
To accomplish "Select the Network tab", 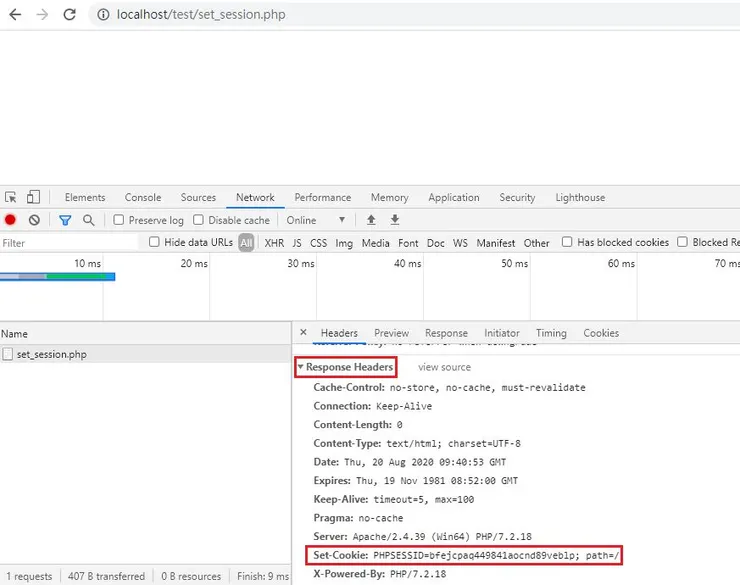I will (x=255, y=197).
